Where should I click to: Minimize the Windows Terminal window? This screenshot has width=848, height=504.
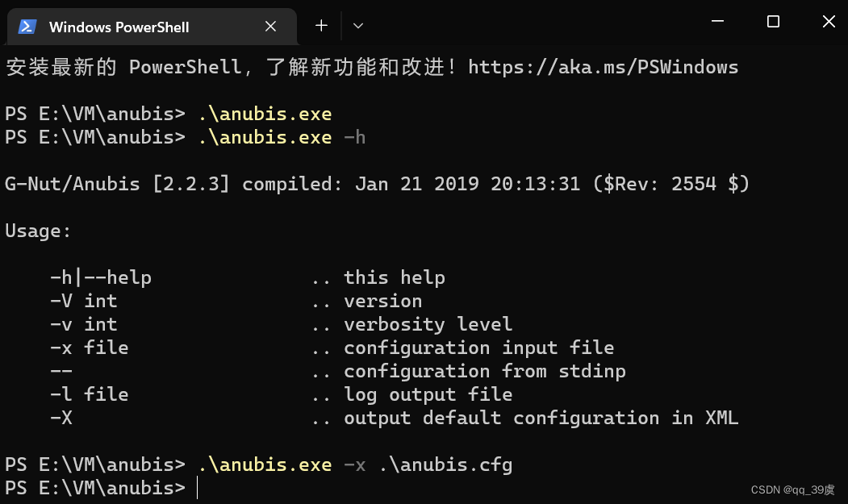[x=717, y=22]
